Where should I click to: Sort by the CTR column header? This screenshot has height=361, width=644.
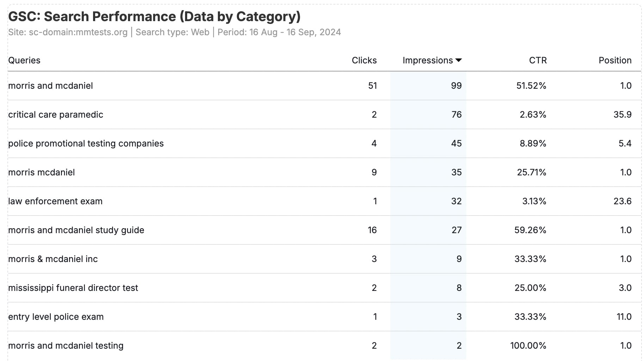pos(538,61)
